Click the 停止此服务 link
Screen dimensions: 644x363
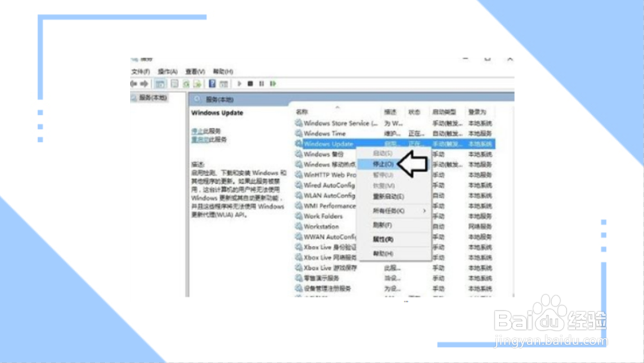[x=206, y=131]
